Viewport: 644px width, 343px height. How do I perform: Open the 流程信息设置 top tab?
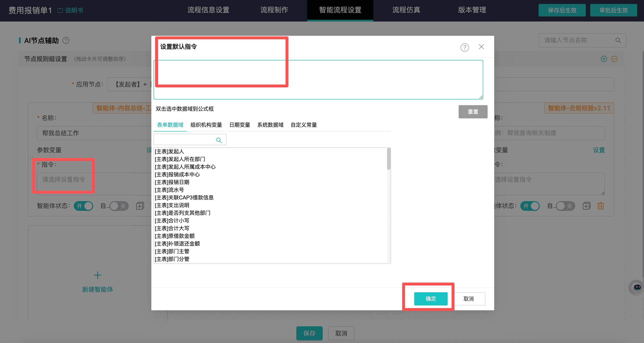pos(208,10)
